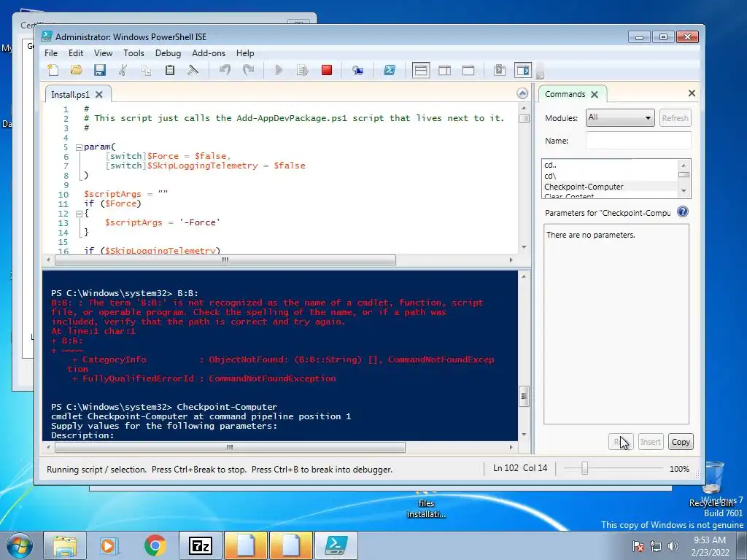The width and height of the screenshot is (747, 560).
Task: Save the script with the floppy icon
Action: 99,71
